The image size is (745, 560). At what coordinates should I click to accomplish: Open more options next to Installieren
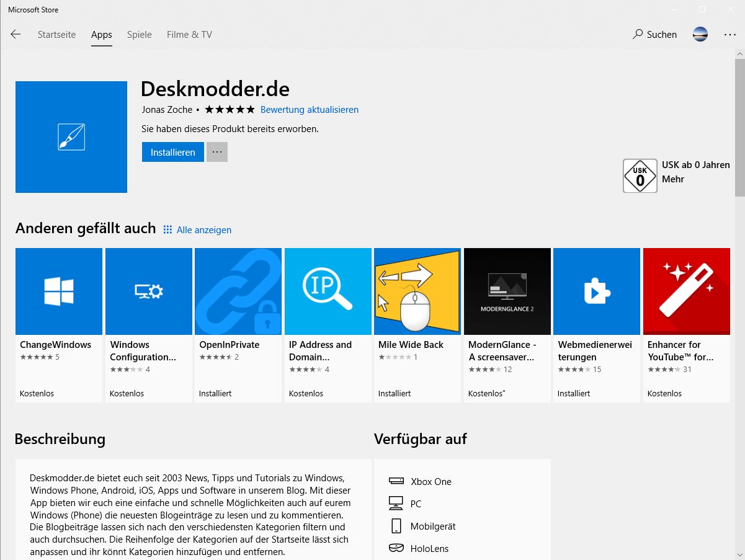click(217, 152)
